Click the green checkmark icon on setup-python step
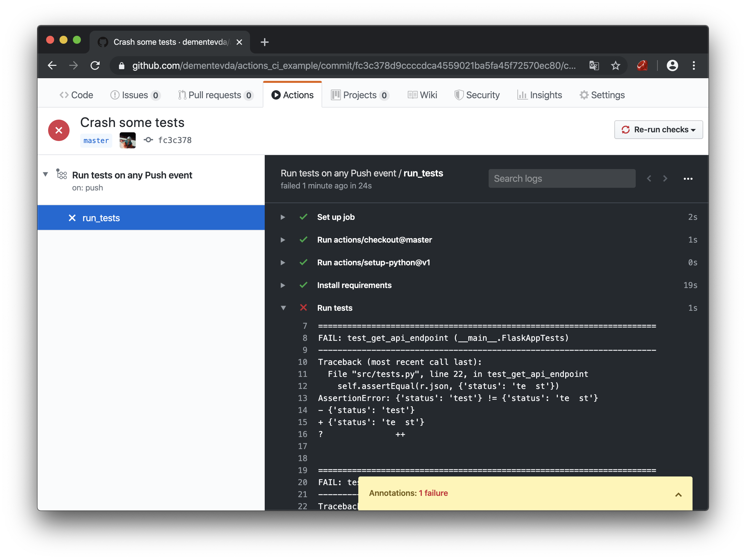 (x=303, y=262)
